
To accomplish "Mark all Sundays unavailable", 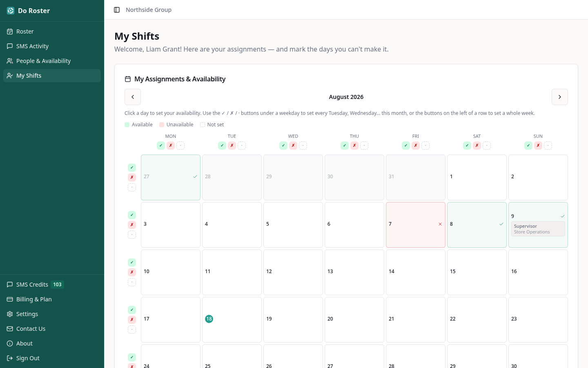I will tap(538, 146).
